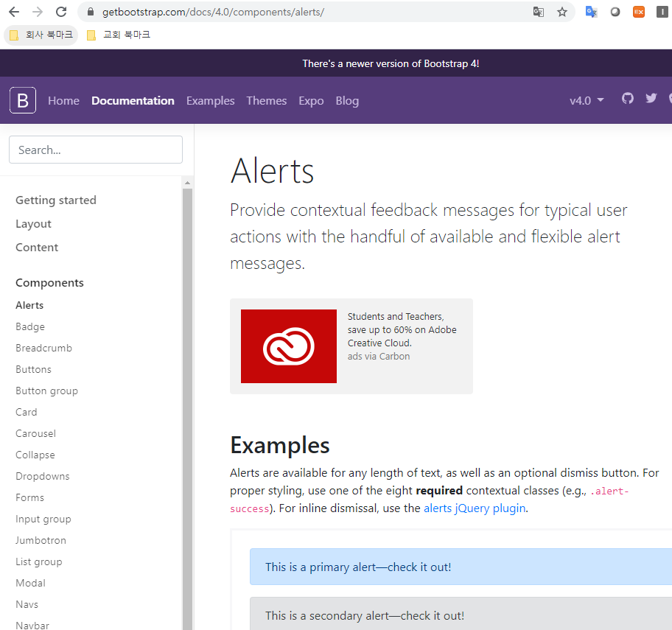Open Dropdowns in the sidebar
The width and height of the screenshot is (672, 630).
coord(43,476)
